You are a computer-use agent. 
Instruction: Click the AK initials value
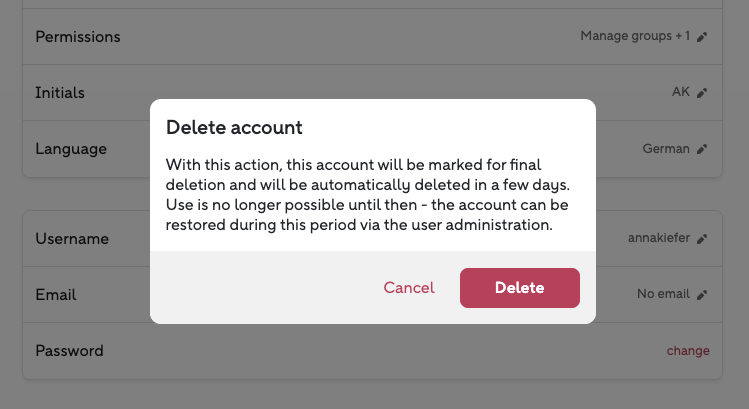click(x=681, y=92)
